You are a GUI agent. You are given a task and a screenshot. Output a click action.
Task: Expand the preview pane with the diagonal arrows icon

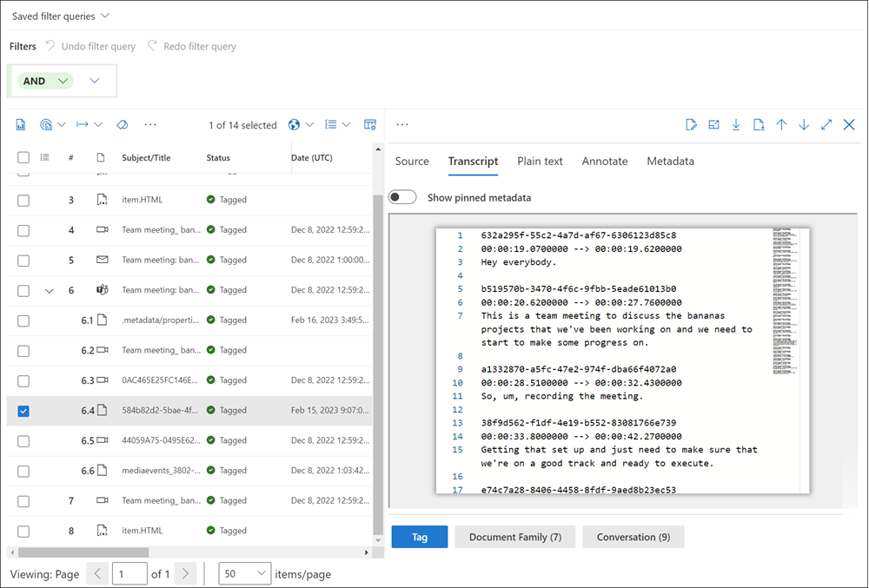[x=826, y=124]
